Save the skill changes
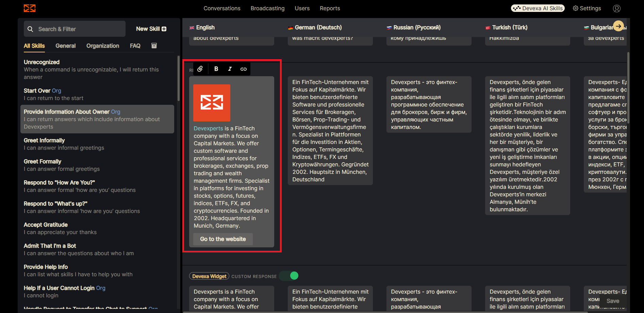Viewport: 644px width, 313px height. [613, 301]
